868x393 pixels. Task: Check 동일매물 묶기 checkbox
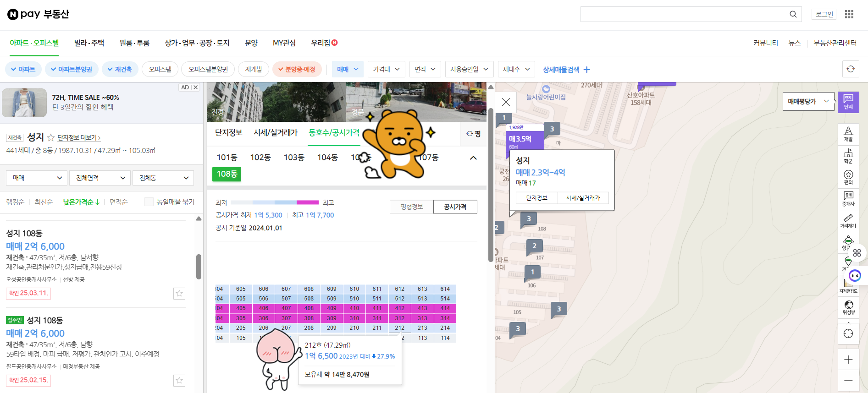[149, 202]
